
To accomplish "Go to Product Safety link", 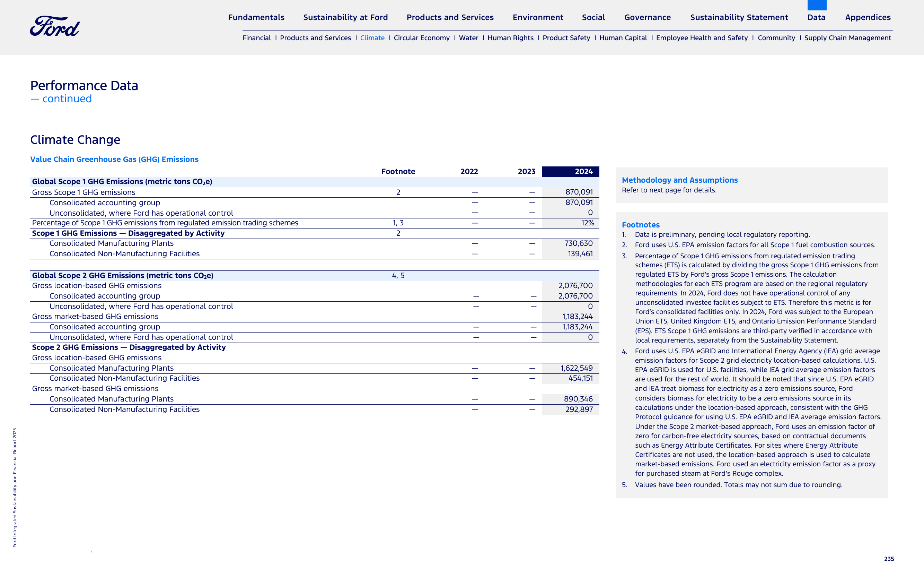I will tap(566, 38).
